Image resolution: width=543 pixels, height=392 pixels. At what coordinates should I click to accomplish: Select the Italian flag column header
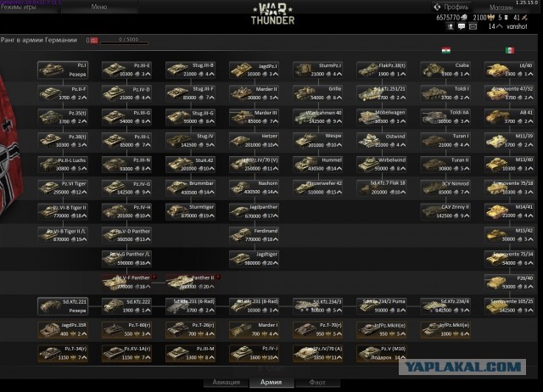[510, 51]
